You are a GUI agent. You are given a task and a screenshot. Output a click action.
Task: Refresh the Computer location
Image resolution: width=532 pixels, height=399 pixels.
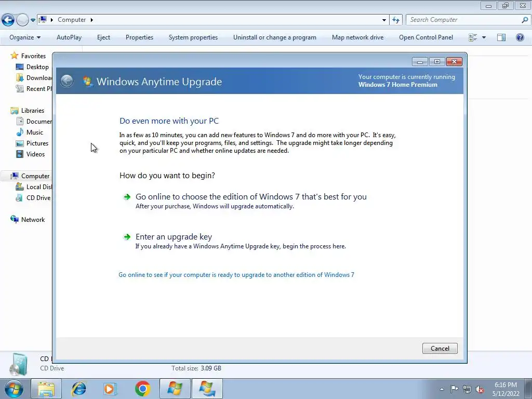tap(395, 20)
